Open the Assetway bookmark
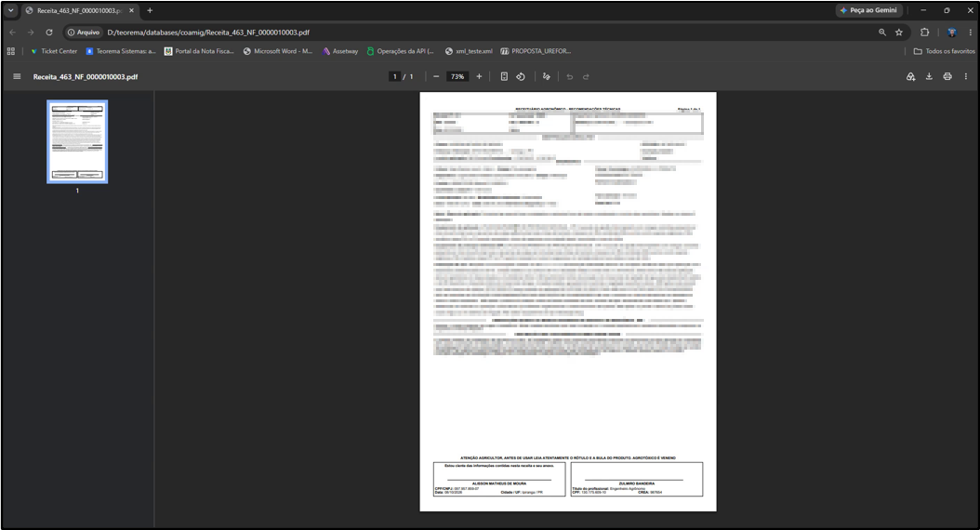The image size is (980, 530). tap(340, 51)
